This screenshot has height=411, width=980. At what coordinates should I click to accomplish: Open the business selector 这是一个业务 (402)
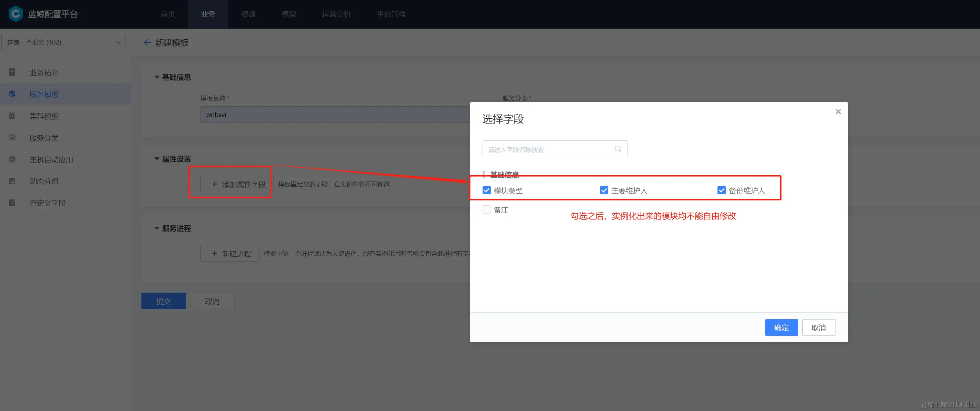[x=63, y=42]
